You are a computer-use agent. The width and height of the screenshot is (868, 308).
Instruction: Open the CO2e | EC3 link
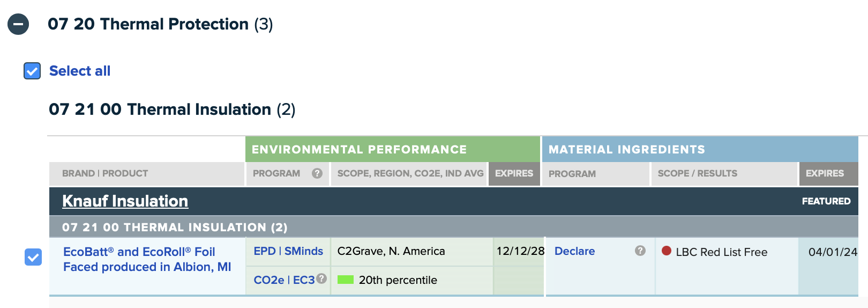pyautogui.click(x=284, y=280)
